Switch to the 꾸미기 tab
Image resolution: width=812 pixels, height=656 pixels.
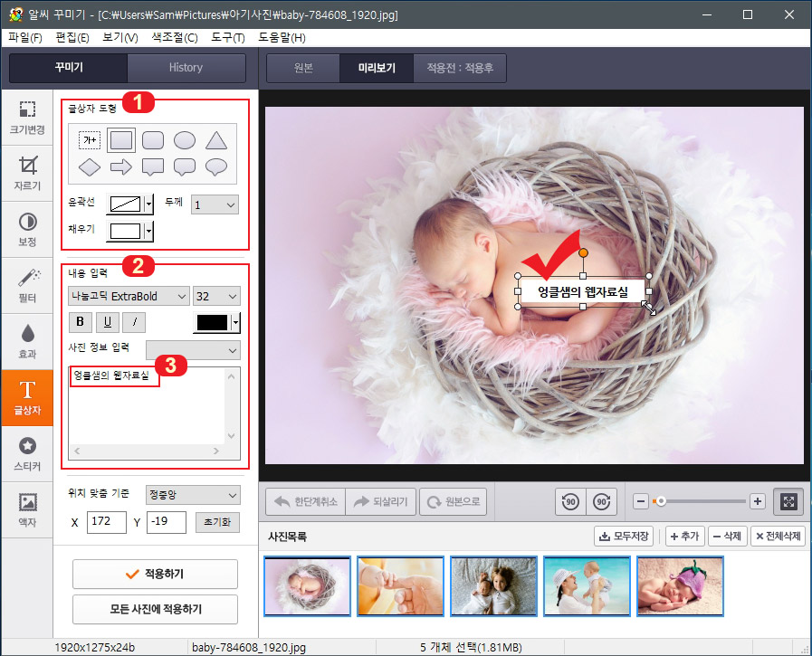[69, 67]
